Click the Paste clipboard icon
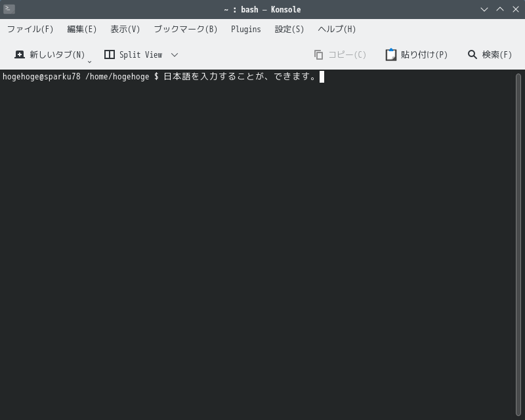This screenshot has height=420, width=525. pyautogui.click(x=390, y=54)
